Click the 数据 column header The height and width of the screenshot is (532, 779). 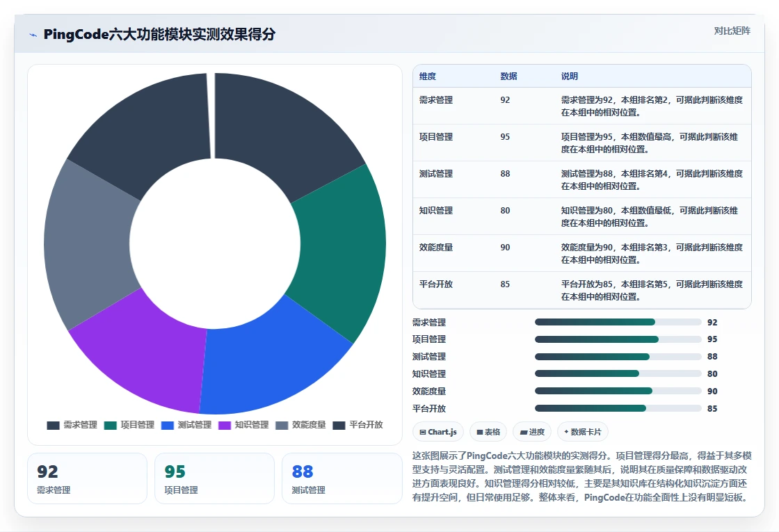pos(508,76)
